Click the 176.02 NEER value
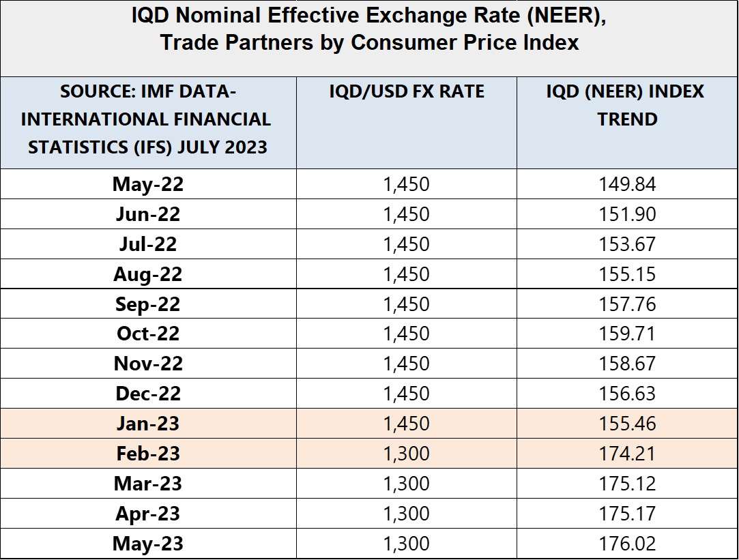Screen dimensions: 739x560 [x=626, y=544]
